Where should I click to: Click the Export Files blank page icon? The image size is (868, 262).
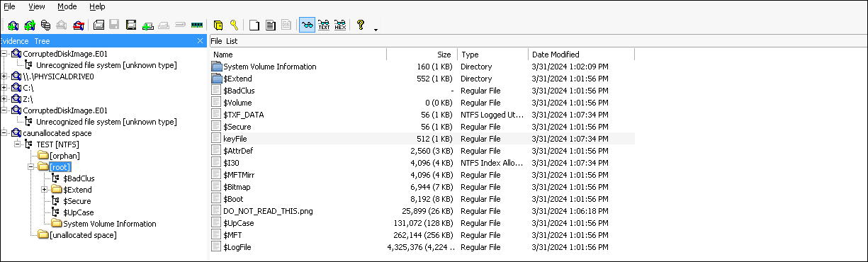pos(254,25)
